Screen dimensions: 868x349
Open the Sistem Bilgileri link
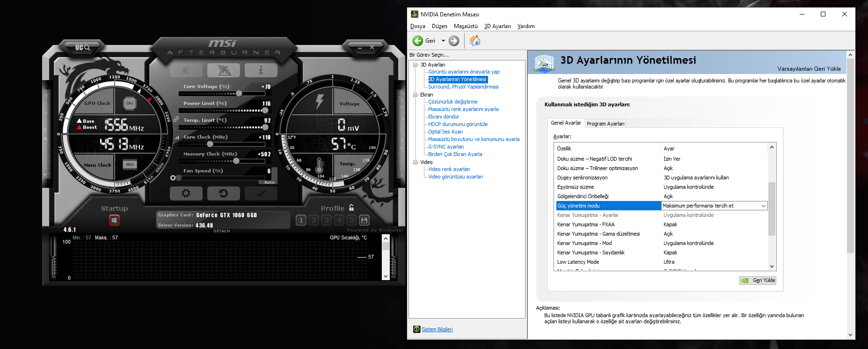(437, 329)
